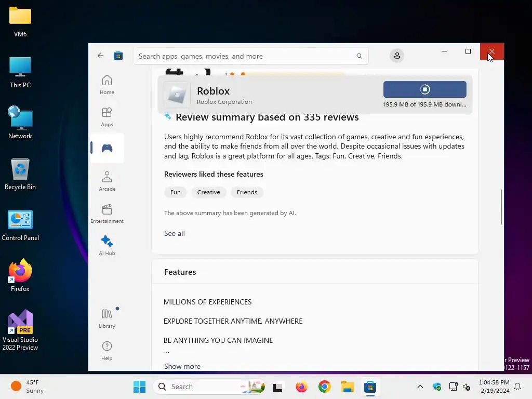532x399 pixels.
Task: Click the download progress status text
Action: (x=424, y=104)
